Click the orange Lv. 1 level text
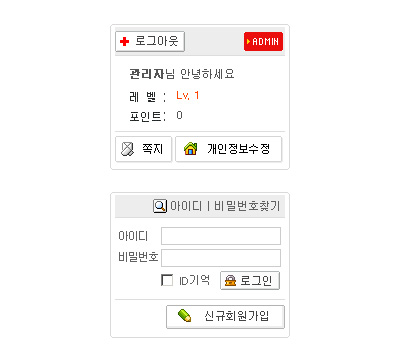The image size is (400, 360). [188, 96]
